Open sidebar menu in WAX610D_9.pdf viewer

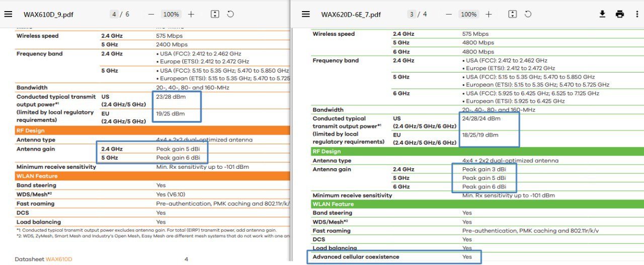click(8, 14)
